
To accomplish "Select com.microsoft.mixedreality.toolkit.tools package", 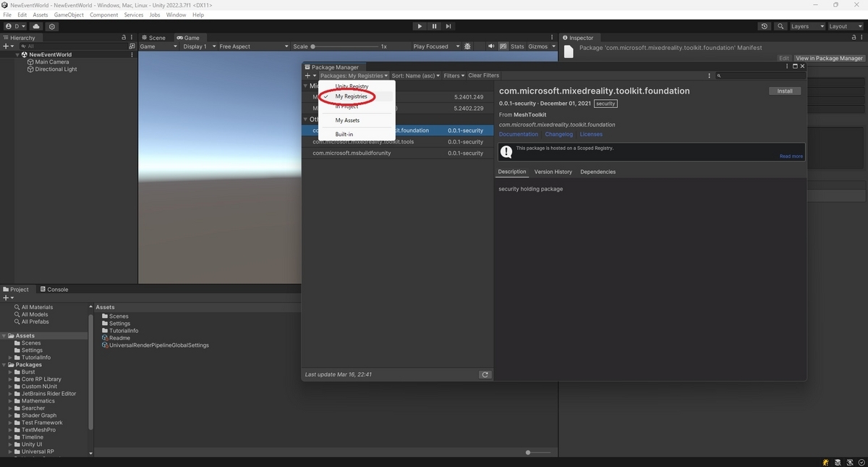I will (398, 142).
